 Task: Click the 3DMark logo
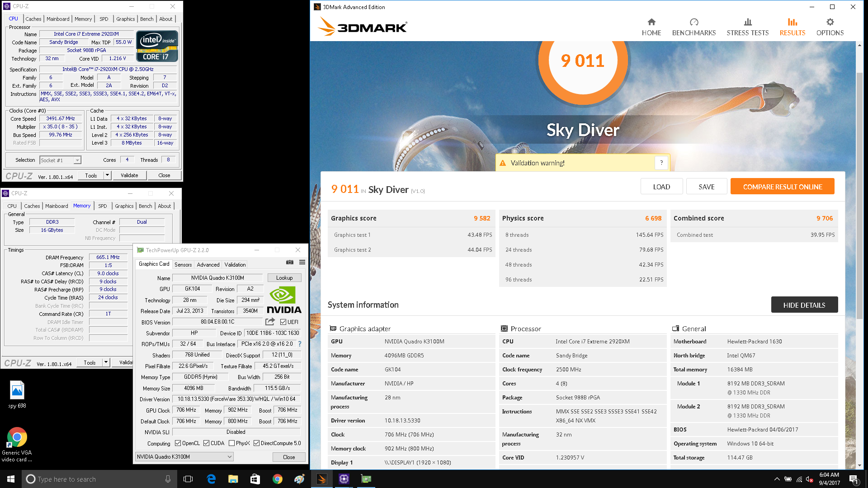363,27
